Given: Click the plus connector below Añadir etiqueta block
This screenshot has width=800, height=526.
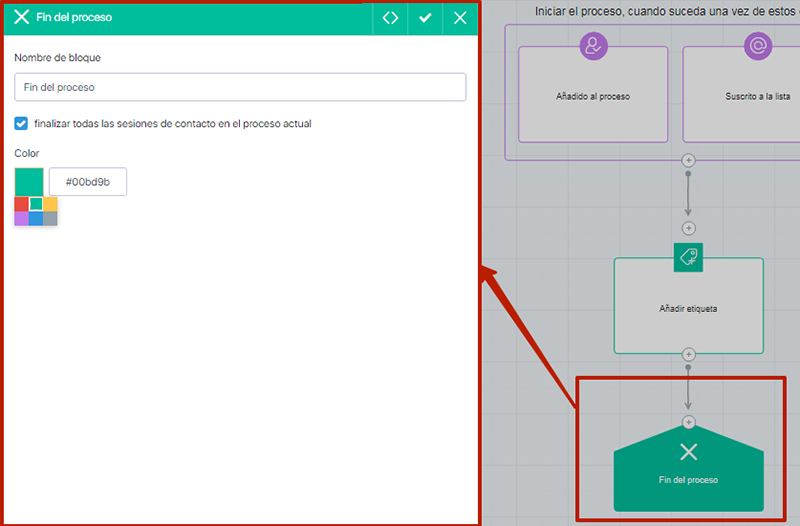Looking at the screenshot, I should pos(688,354).
